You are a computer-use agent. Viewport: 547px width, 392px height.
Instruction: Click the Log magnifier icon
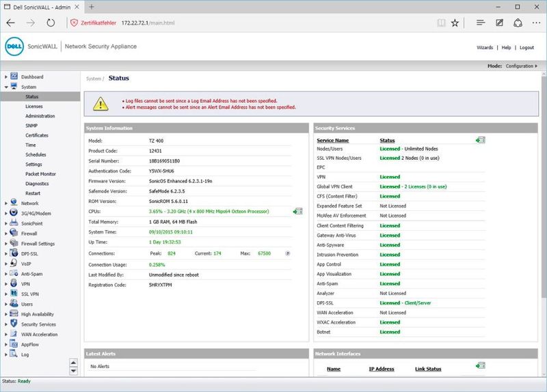(x=14, y=354)
